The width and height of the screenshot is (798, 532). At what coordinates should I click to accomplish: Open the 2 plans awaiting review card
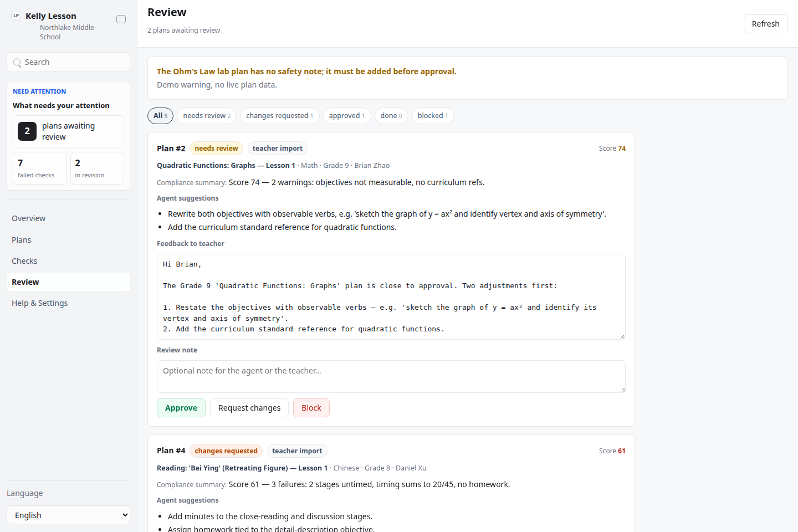68,131
